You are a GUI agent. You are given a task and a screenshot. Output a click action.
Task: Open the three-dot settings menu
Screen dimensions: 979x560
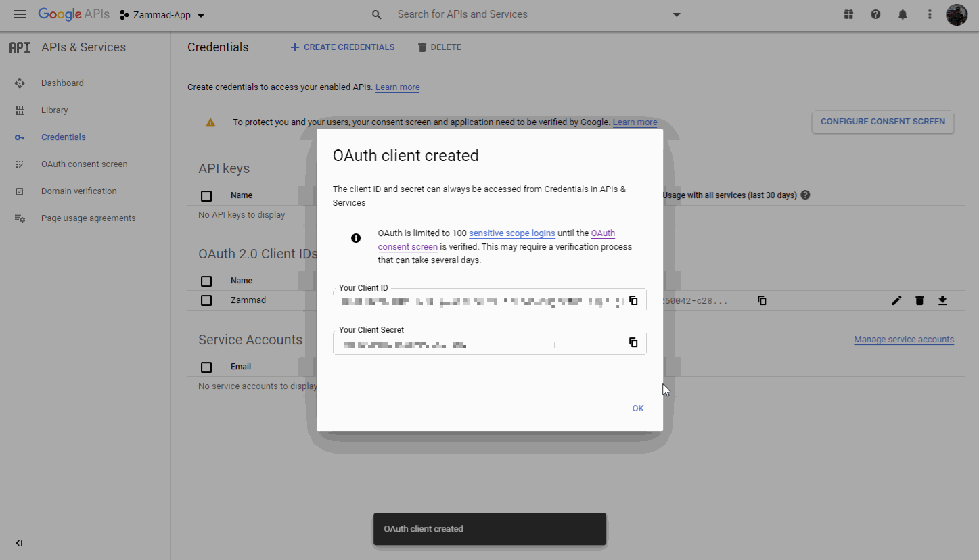pos(930,14)
